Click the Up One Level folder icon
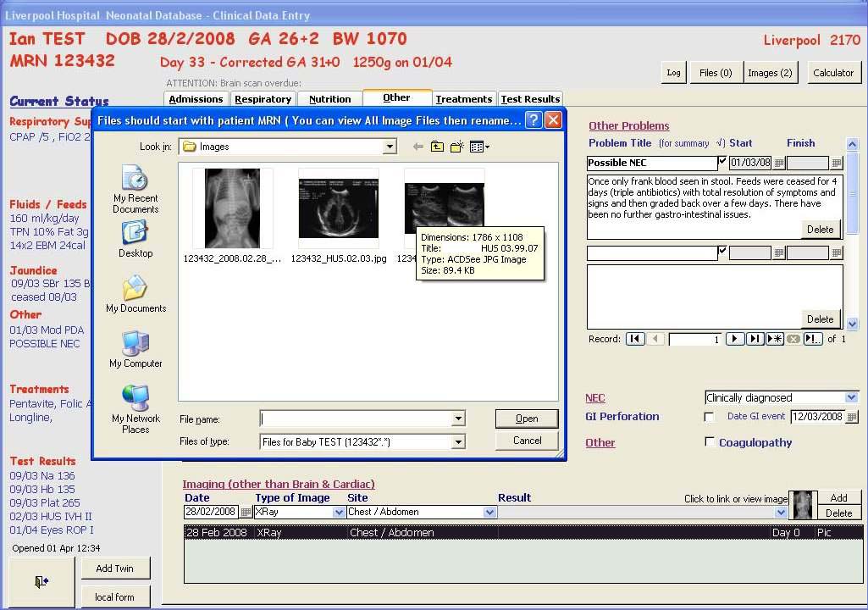The image size is (868, 610). click(437, 147)
